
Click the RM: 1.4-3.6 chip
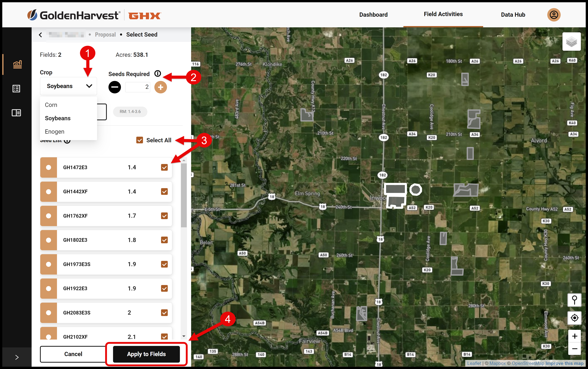(x=130, y=111)
